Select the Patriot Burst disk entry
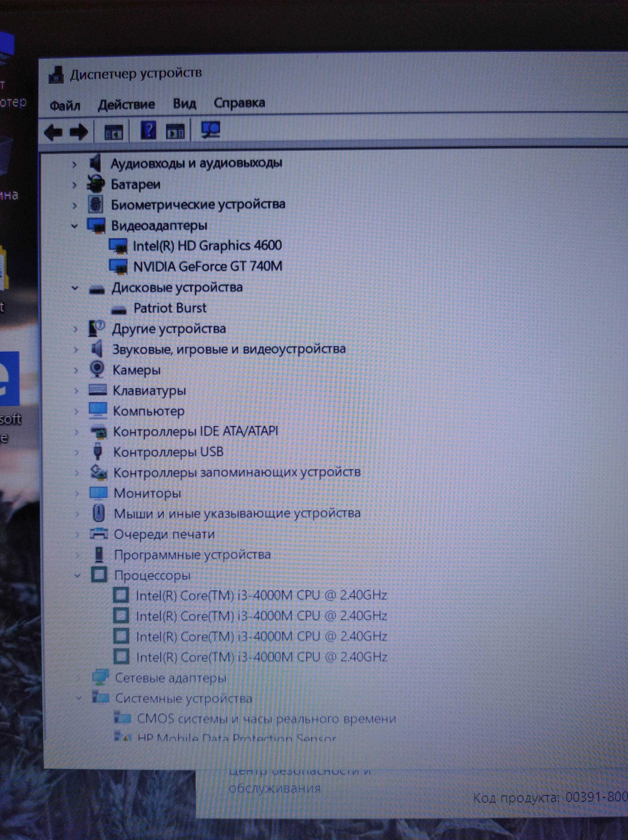Screen dimensions: 628x840 click(x=170, y=308)
